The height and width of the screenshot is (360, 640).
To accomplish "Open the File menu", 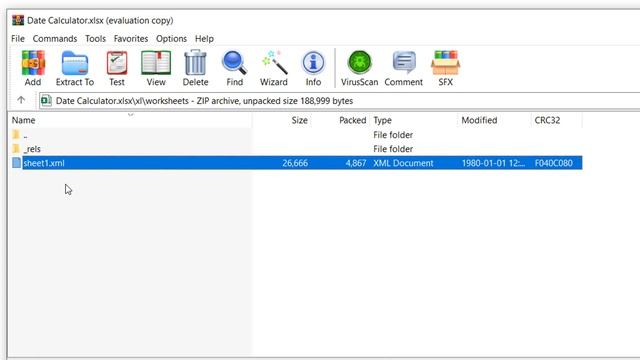I will pyautogui.click(x=18, y=38).
